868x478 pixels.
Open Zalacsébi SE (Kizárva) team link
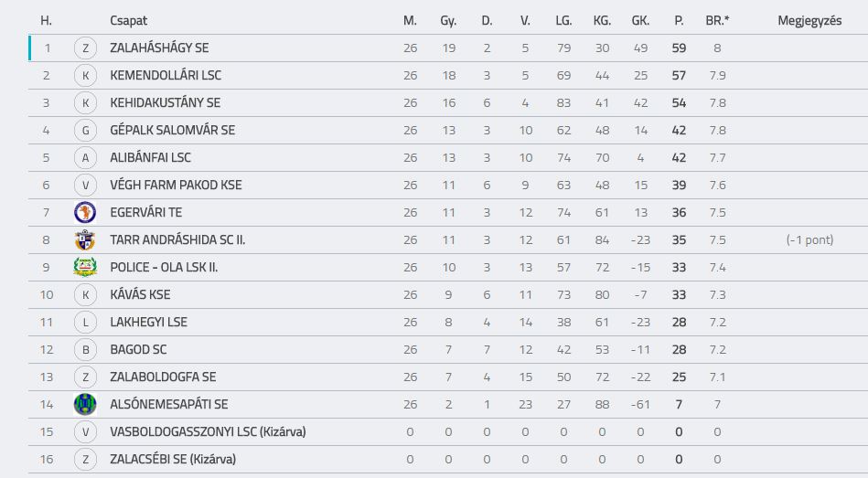173,459
